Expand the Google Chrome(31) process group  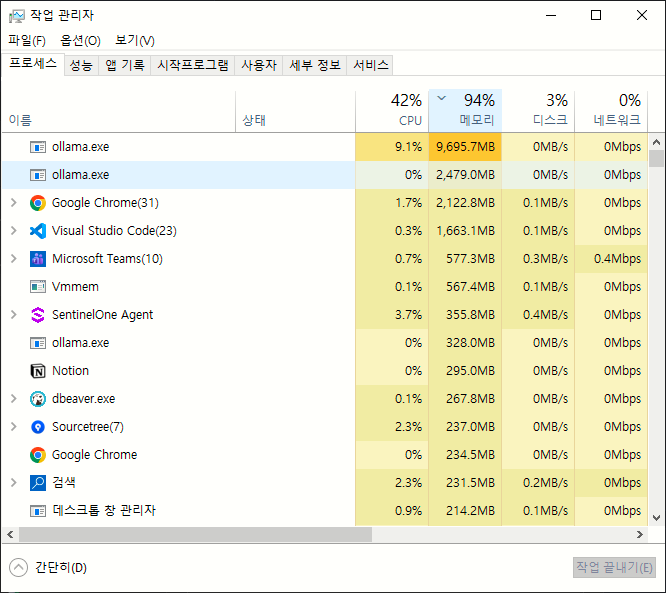click(14, 203)
